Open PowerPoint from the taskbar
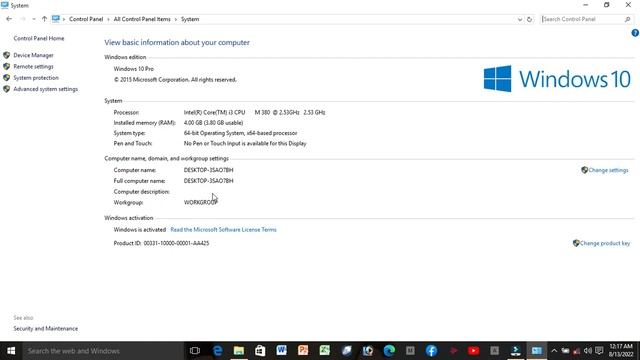 coord(303,351)
